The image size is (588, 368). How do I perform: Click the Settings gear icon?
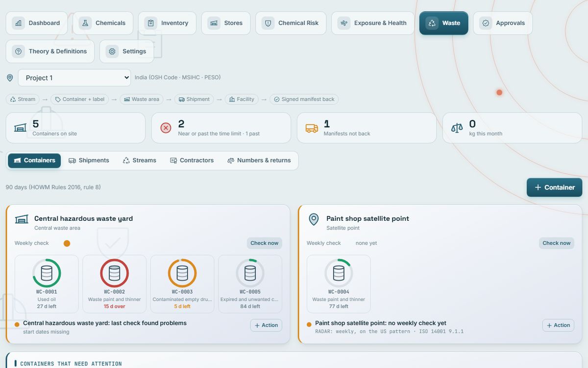point(112,52)
